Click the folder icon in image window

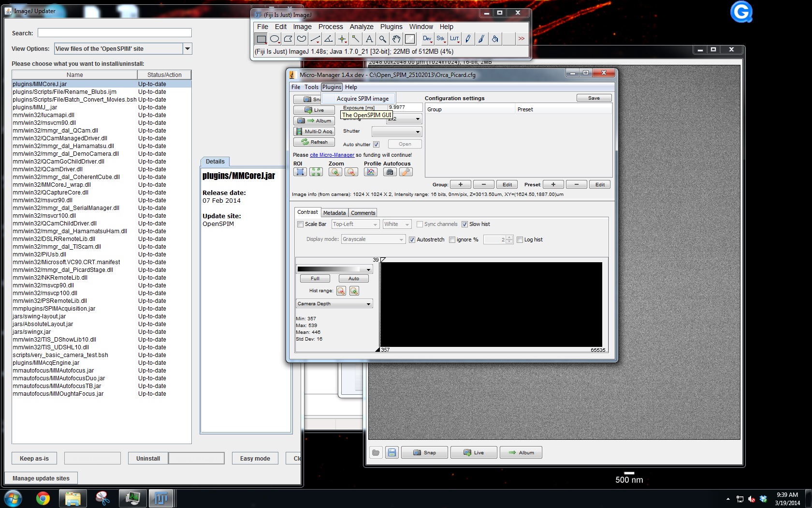tap(376, 452)
